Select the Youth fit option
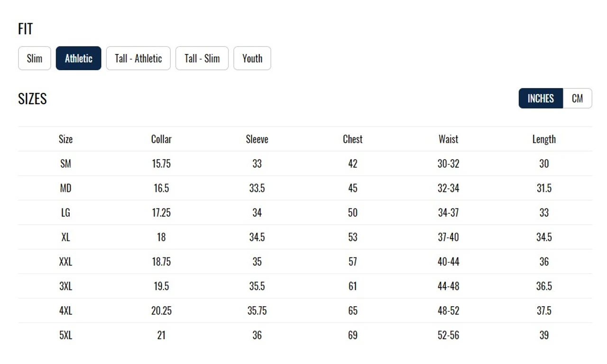The image size is (607, 364). tap(252, 58)
